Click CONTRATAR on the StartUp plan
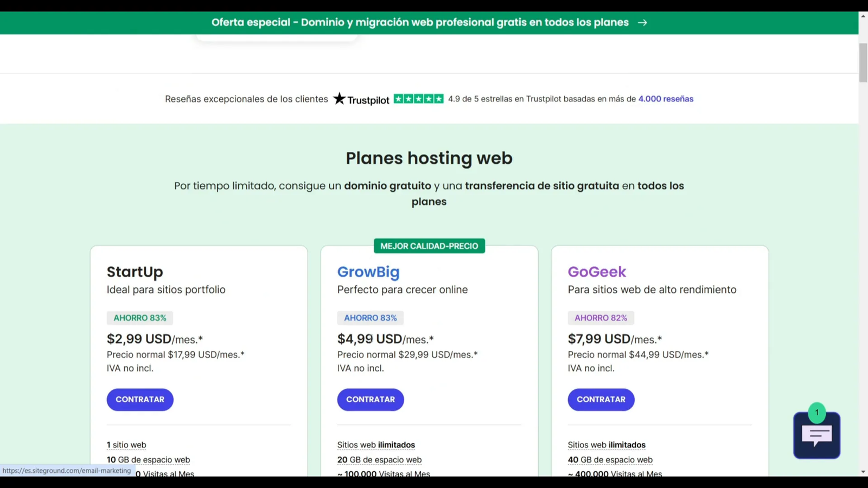868x488 pixels. coord(139,399)
